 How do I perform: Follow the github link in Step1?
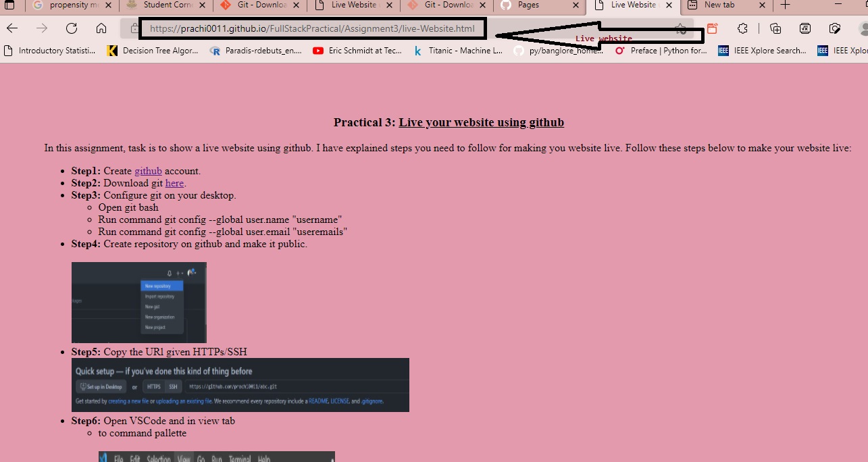click(148, 171)
